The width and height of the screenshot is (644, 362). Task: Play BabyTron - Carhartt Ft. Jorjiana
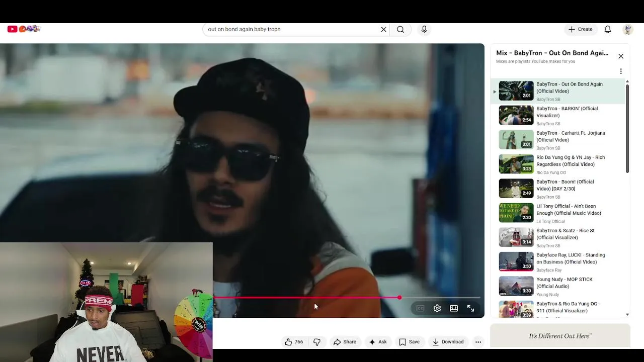coord(558,140)
